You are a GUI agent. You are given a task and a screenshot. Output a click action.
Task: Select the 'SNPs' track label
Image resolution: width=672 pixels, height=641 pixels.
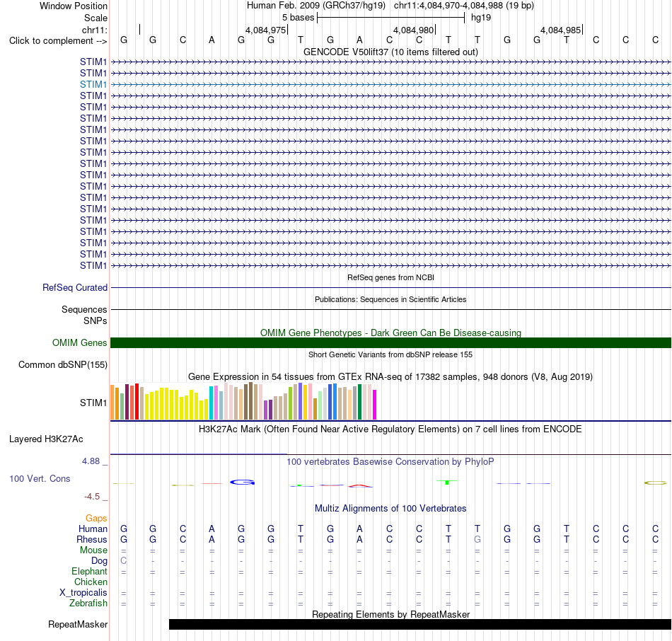(95, 320)
